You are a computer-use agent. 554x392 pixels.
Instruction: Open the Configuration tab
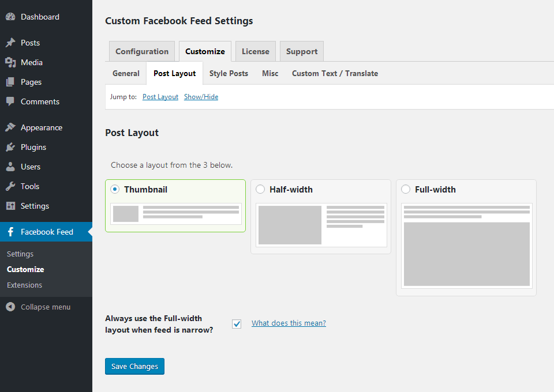[141, 51]
